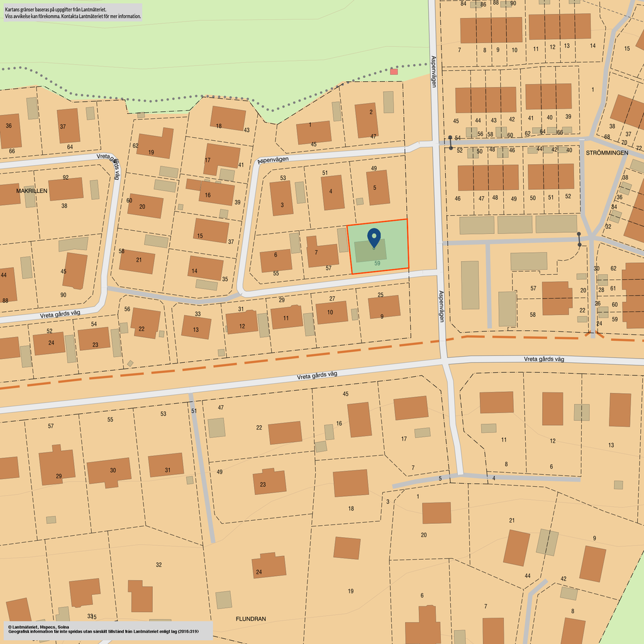Click the Lantmäteriet copyright attribution box

(x=107, y=630)
